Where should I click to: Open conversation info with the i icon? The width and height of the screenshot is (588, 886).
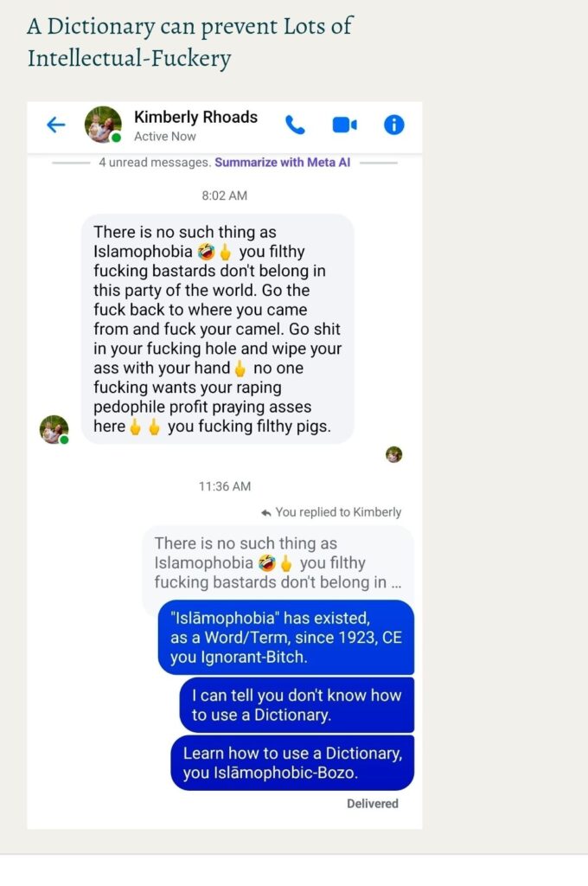pos(393,125)
